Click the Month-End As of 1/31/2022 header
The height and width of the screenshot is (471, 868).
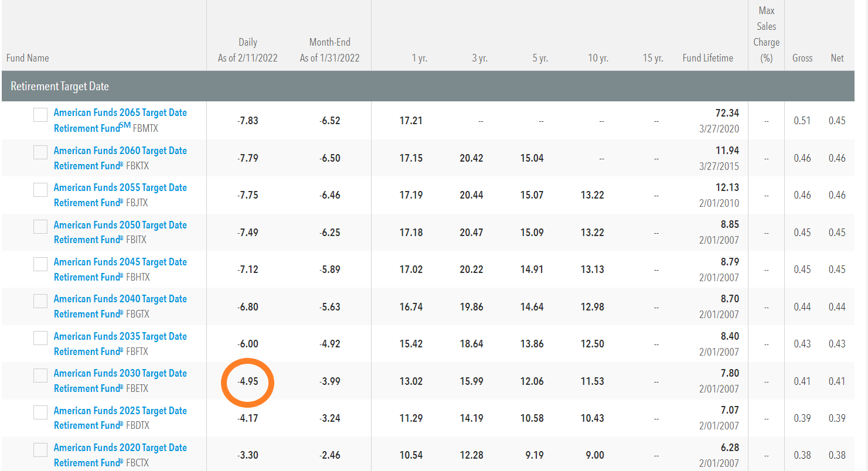330,50
